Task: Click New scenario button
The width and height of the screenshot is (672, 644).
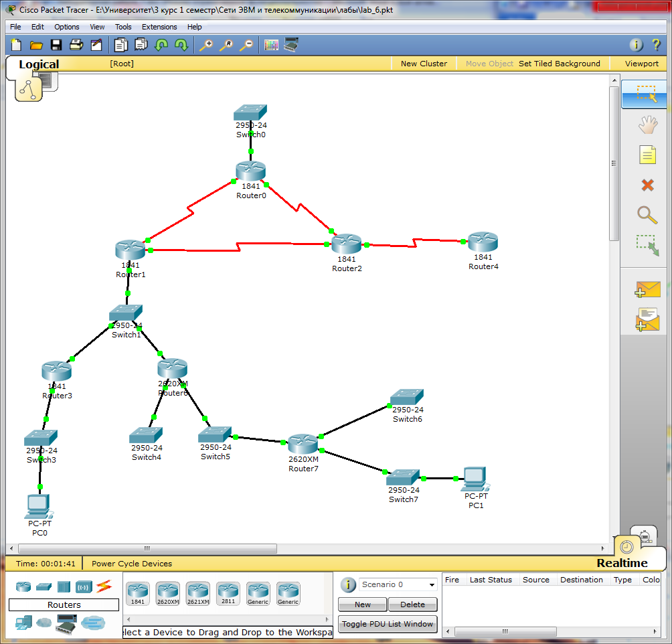Action: tap(363, 605)
